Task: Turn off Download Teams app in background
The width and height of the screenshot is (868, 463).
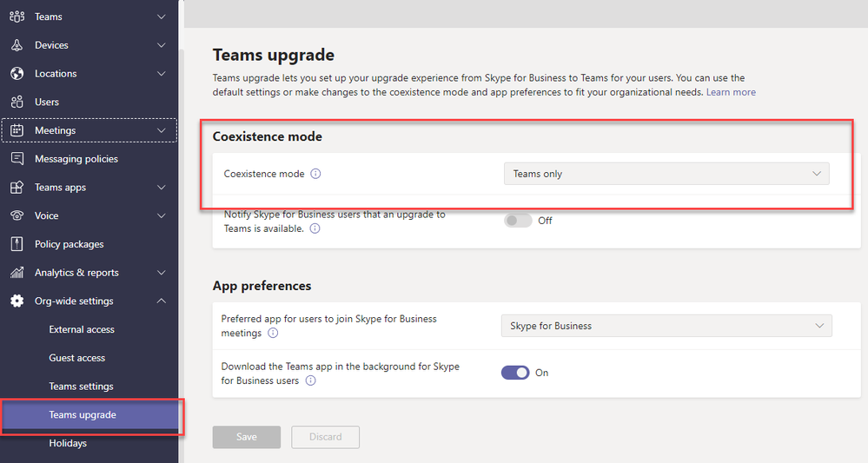Action: [515, 373]
